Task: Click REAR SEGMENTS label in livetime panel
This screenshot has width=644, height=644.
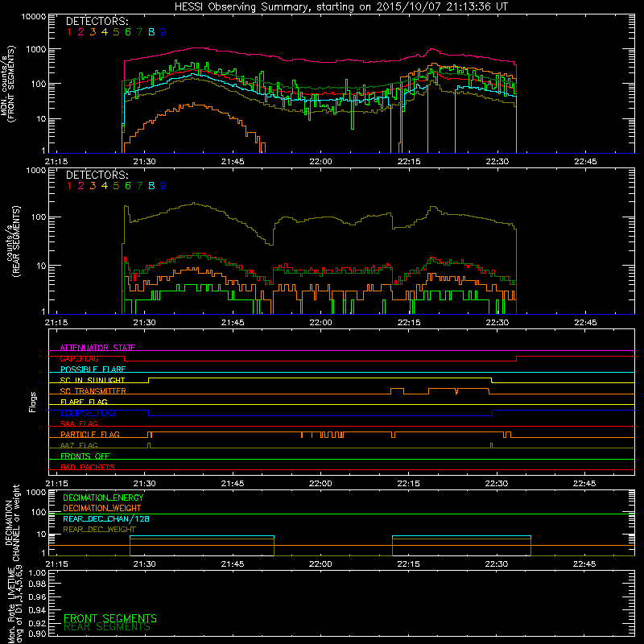Action: pos(107,627)
